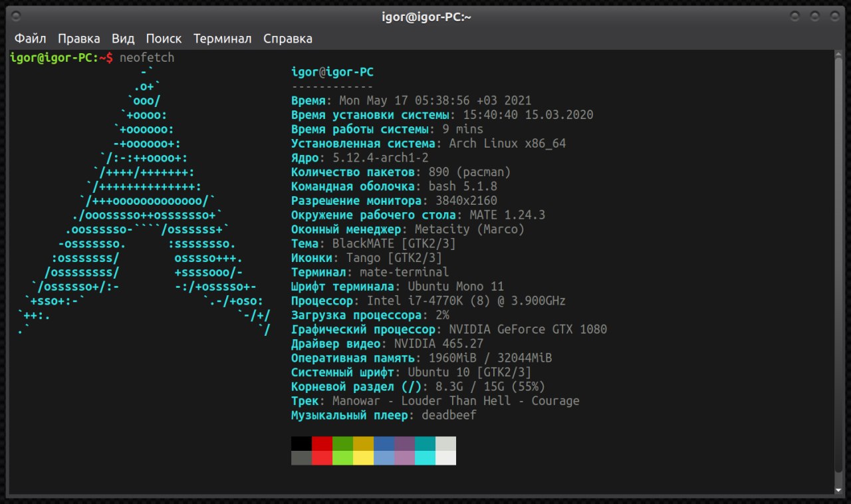851x504 pixels.
Task: Click the '3840x2160' resolution value
Action: [x=467, y=201]
